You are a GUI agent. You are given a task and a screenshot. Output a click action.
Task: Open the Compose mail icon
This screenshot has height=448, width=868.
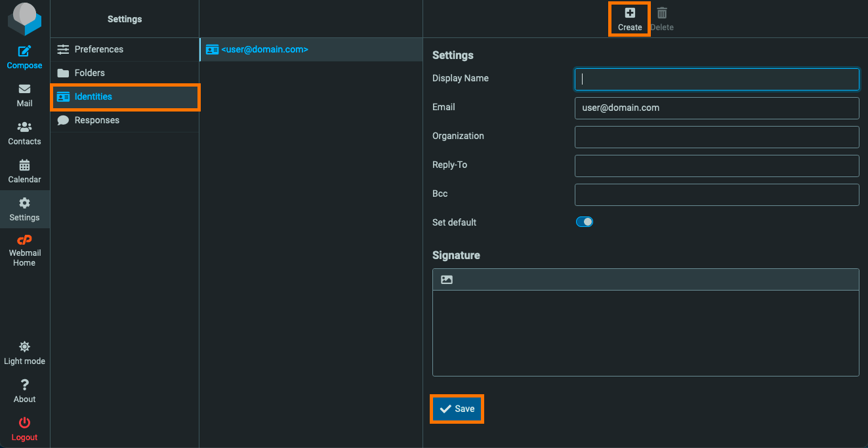pos(24,51)
